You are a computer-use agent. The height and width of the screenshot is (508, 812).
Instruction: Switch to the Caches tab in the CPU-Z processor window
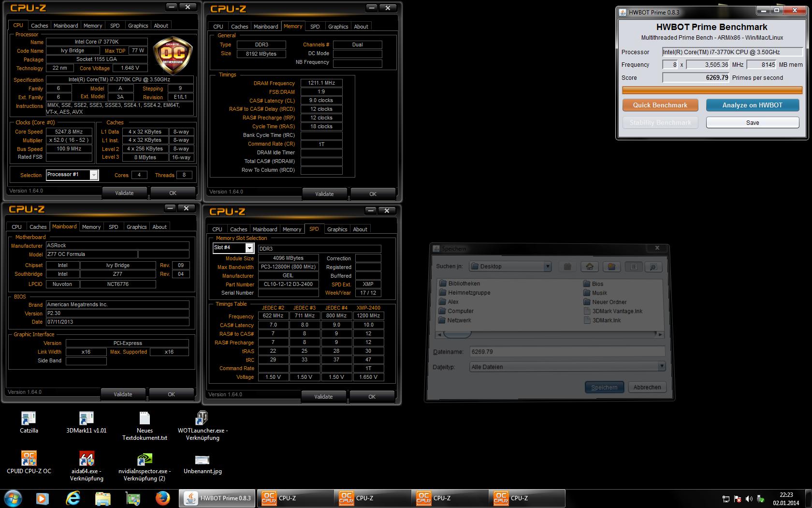[x=39, y=26]
